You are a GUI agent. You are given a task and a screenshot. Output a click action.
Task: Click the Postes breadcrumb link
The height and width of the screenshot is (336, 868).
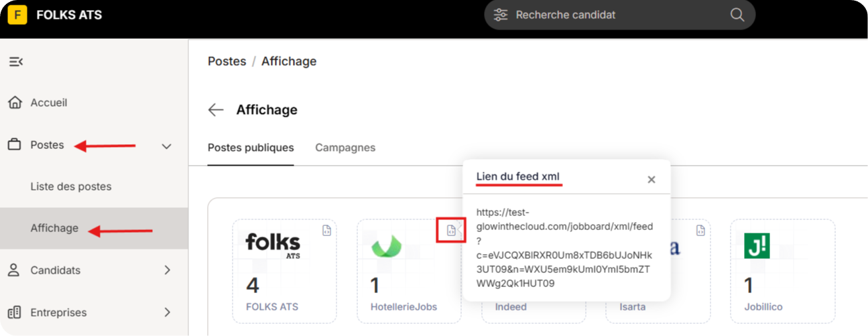click(227, 61)
